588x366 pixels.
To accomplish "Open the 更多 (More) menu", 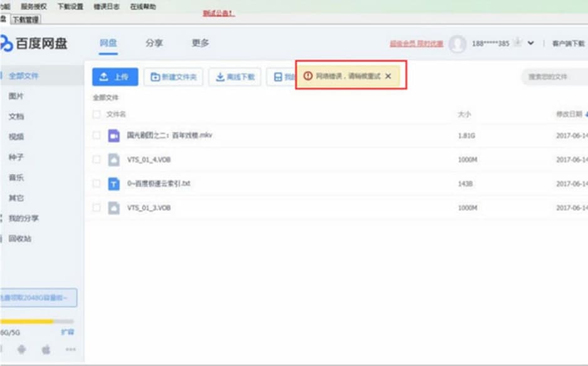I will (x=199, y=43).
